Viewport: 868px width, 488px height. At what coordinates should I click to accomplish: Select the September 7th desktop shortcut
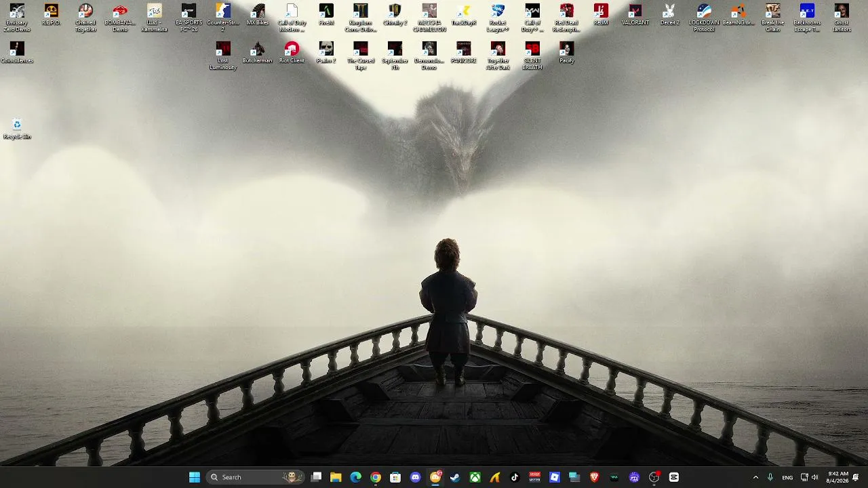click(x=395, y=56)
